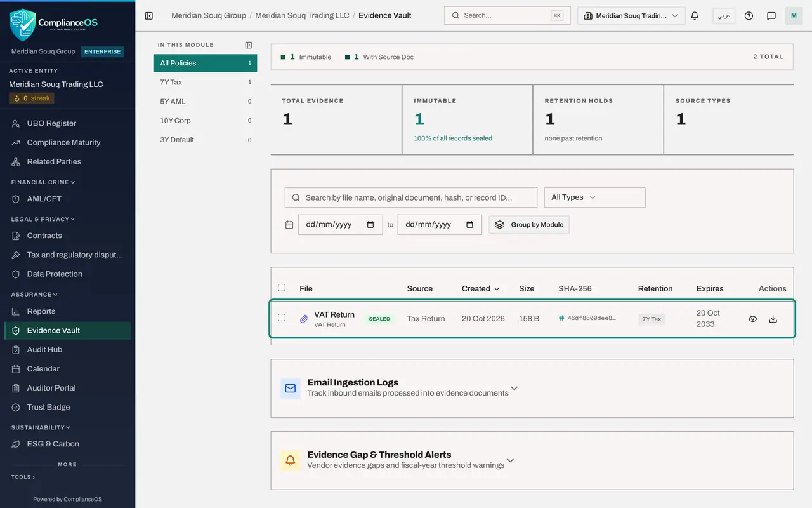This screenshot has width=812, height=508.
Task: Expand Evidence Gap & Threshold Alerts section
Action: 510,460
